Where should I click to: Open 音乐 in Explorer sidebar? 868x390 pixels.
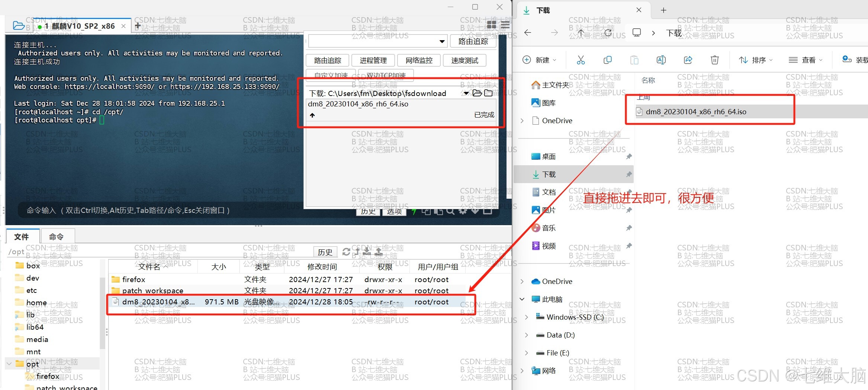point(549,228)
